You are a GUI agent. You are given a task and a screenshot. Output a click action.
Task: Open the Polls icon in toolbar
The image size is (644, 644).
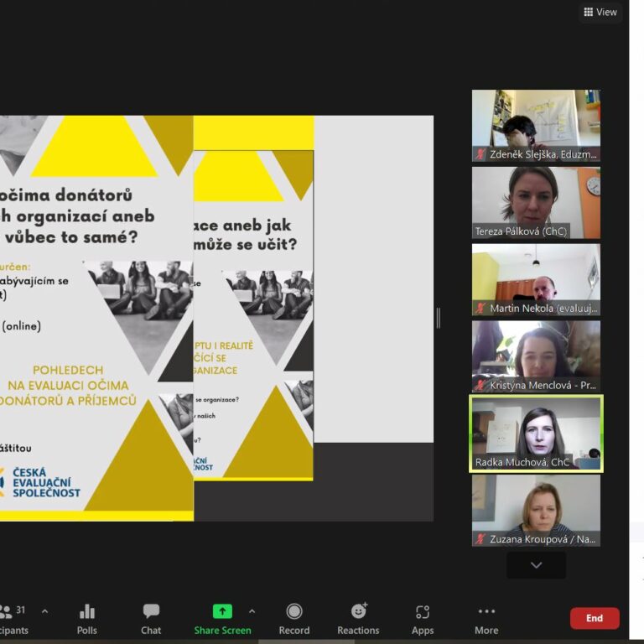coord(87,612)
